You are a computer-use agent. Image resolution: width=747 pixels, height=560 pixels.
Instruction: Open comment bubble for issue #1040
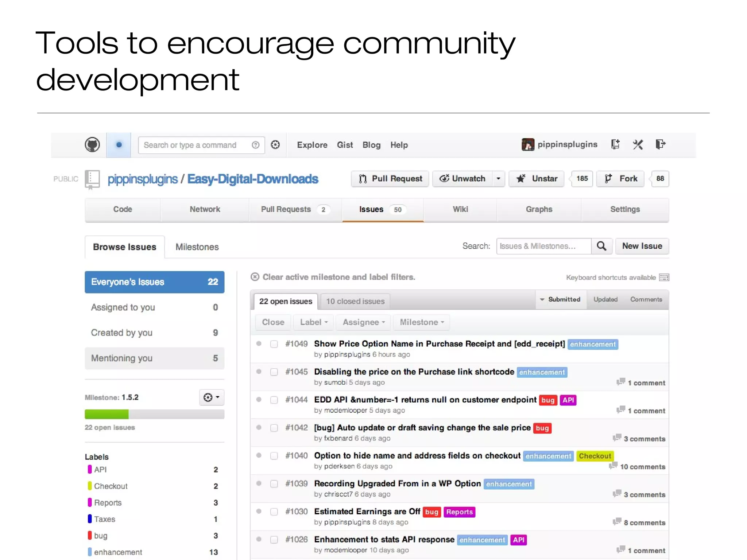point(613,466)
